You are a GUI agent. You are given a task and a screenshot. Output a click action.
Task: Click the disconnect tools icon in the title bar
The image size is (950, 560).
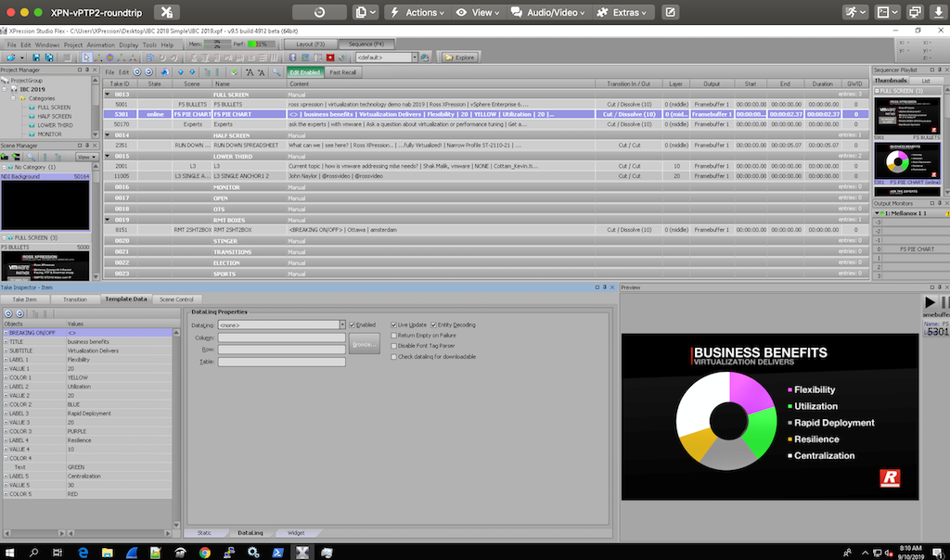[167, 12]
